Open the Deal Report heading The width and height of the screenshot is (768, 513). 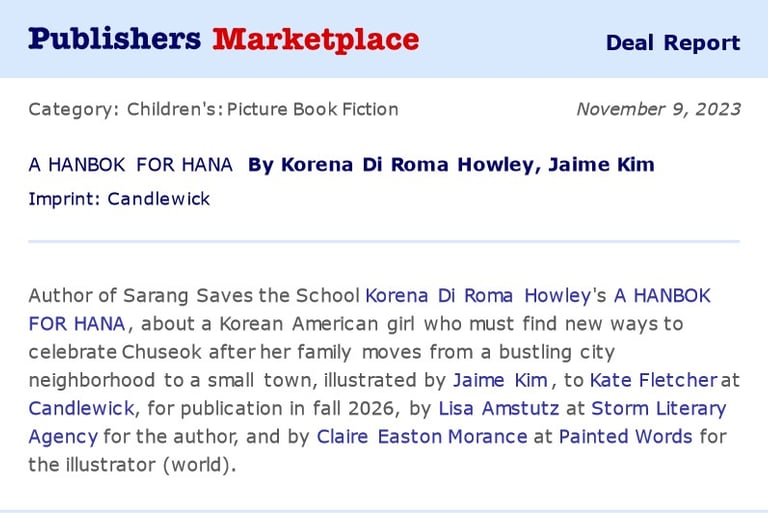[673, 43]
